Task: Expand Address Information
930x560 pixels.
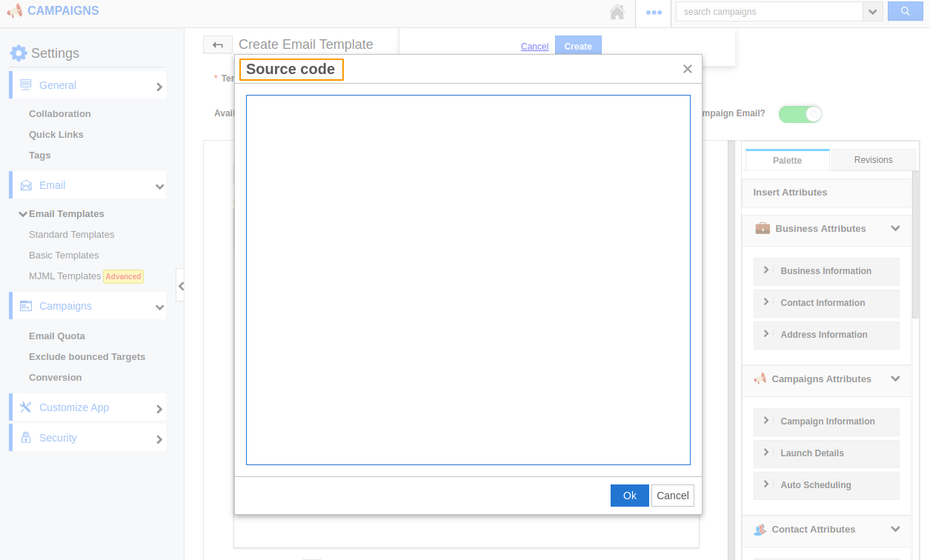Action: point(826,335)
